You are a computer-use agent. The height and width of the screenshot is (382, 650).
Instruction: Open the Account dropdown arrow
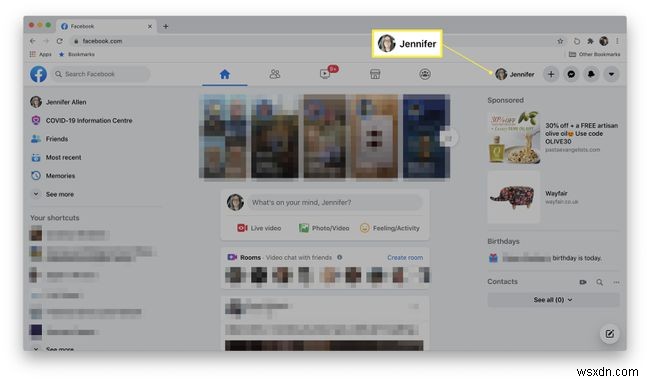click(x=611, y=74)
